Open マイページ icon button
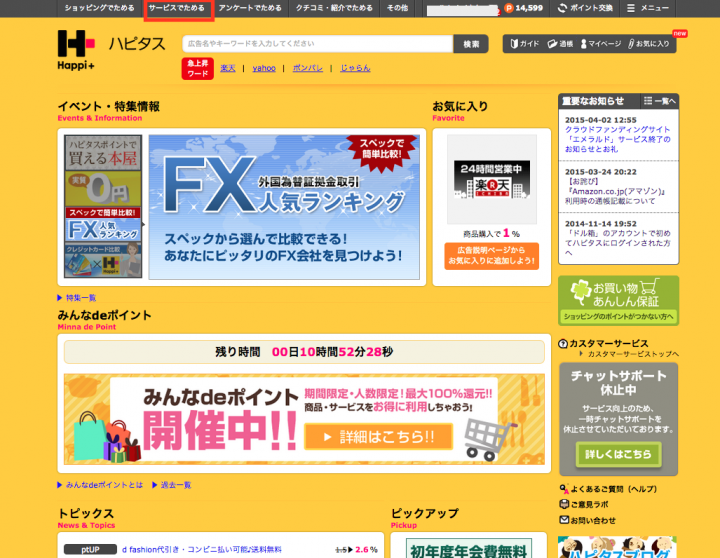720x558 pixels. [601, 44]
